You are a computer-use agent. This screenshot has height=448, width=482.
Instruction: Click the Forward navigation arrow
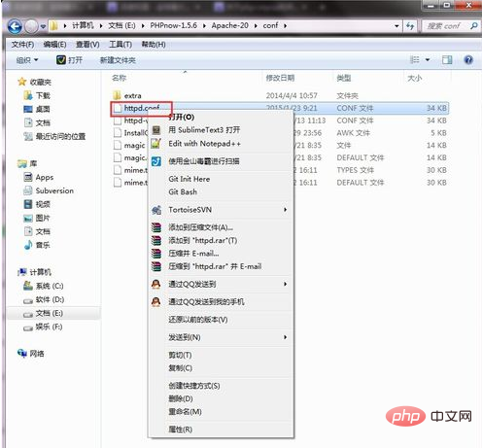[31, 26]
